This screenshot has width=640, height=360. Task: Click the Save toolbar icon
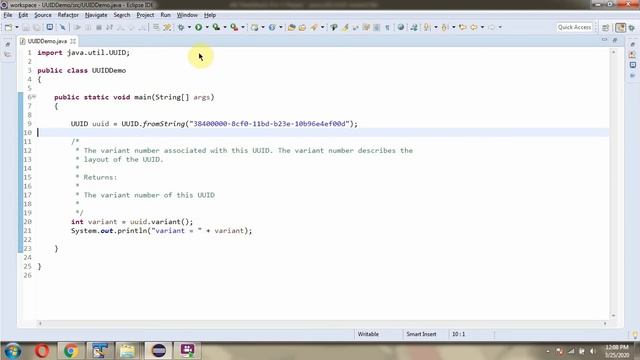pos(26,27)
